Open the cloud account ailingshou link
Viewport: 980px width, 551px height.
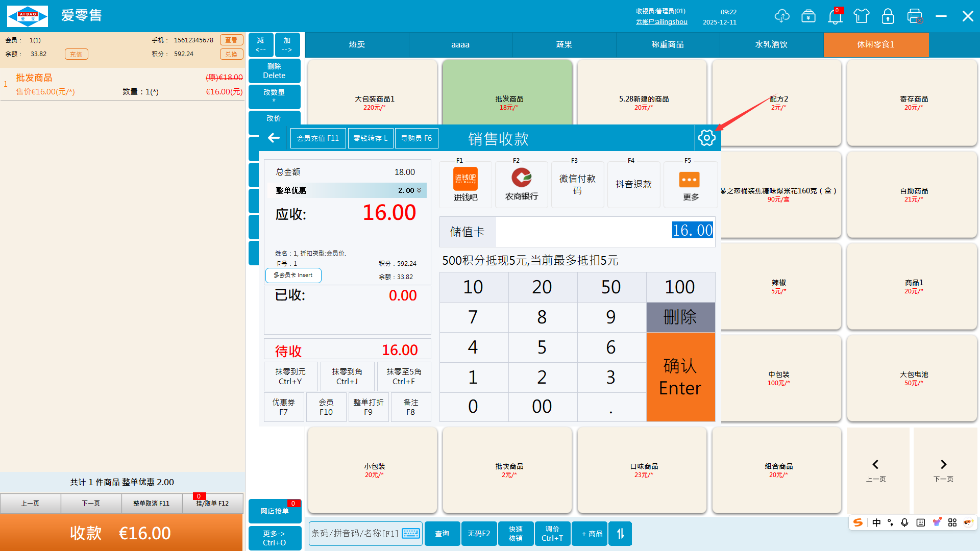pos(661,22)
